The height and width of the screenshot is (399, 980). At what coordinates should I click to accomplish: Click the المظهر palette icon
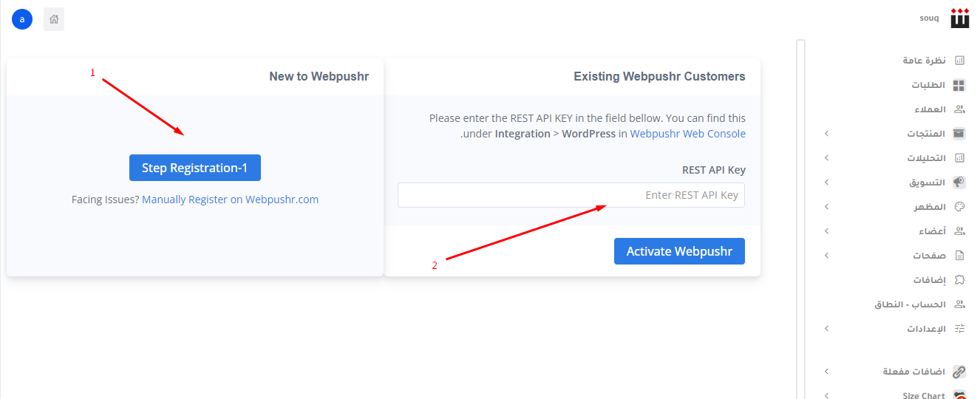tap(959, 207)
